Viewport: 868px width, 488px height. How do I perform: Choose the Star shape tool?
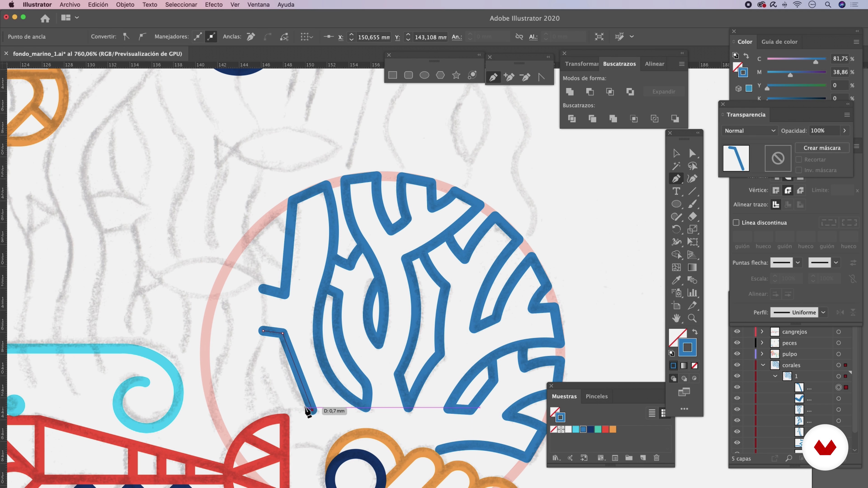pos(456,75)
